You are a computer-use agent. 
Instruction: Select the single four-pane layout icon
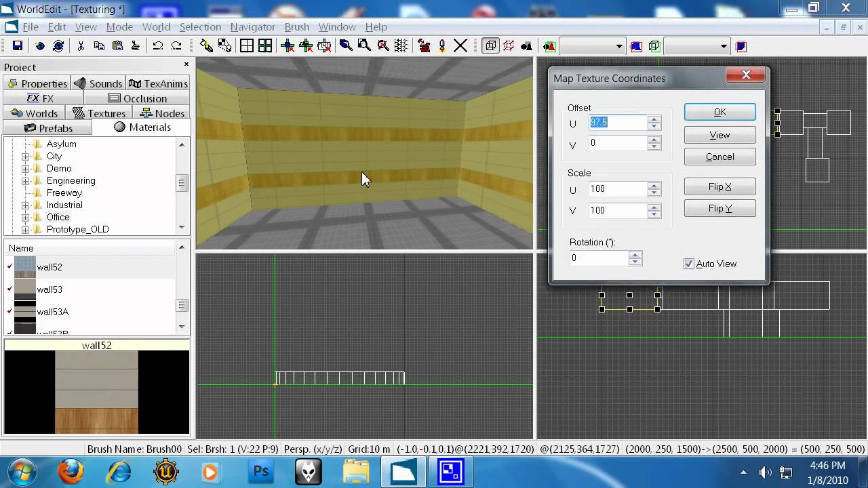coord(247,46)
